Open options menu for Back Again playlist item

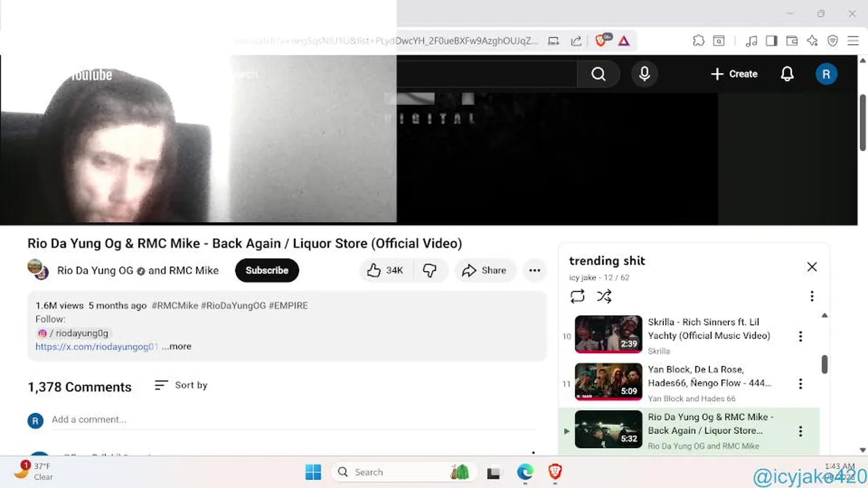800,431
